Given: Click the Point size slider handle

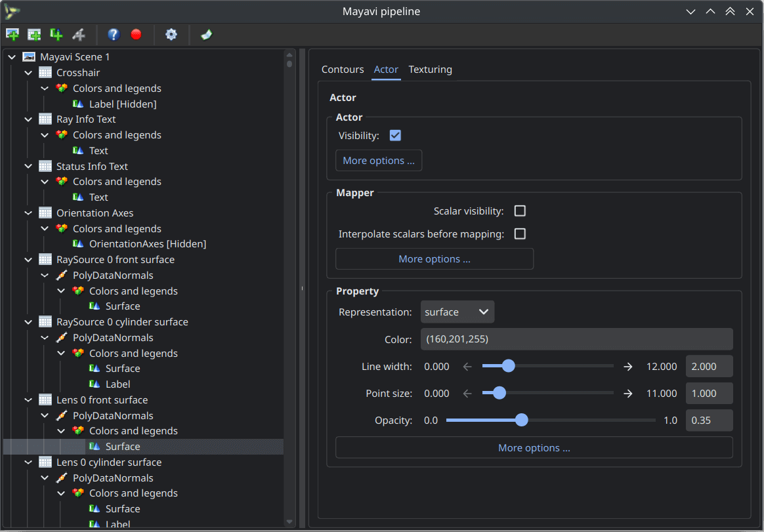Looking at the screenshot, I should click(499, 393).
